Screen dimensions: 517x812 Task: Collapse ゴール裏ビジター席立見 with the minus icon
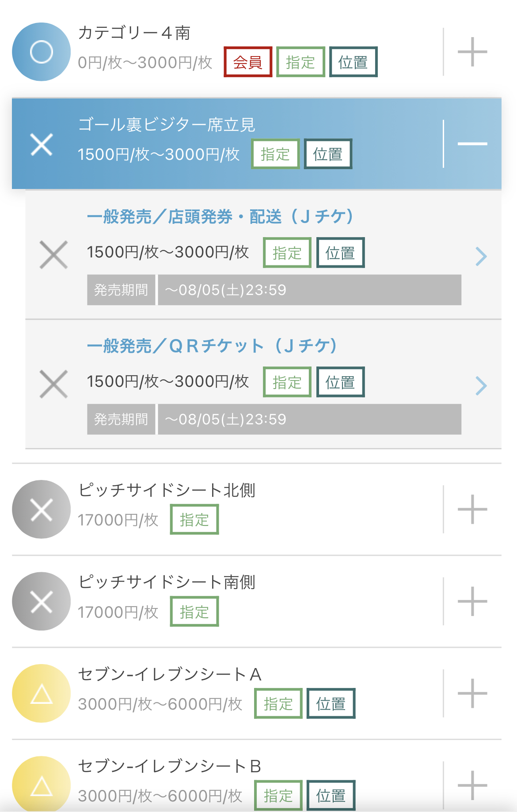click(x=472, y=144)
